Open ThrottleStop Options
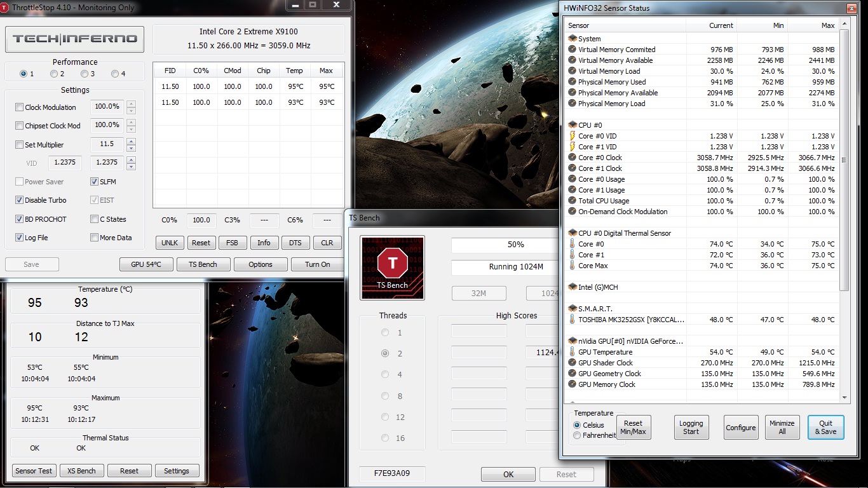 click(x=261, y=264)
